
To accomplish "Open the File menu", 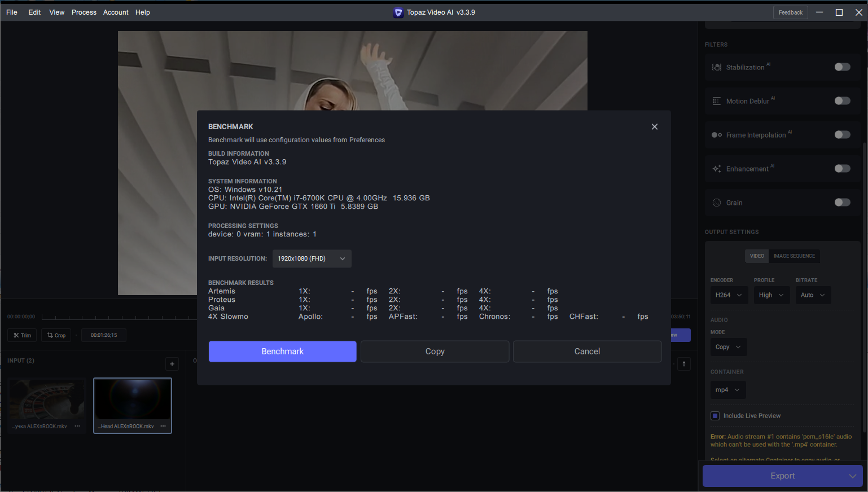I will [12, 12].
